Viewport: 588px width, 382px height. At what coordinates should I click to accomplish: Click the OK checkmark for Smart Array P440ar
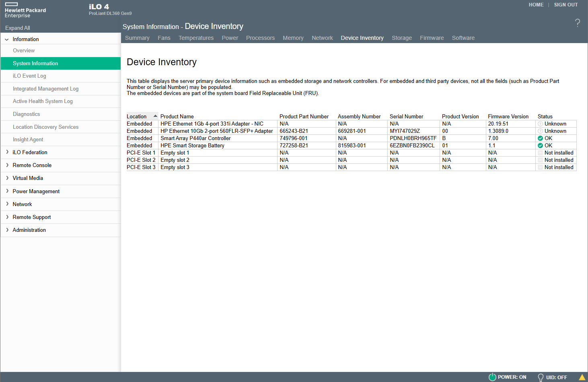(540, 138)
